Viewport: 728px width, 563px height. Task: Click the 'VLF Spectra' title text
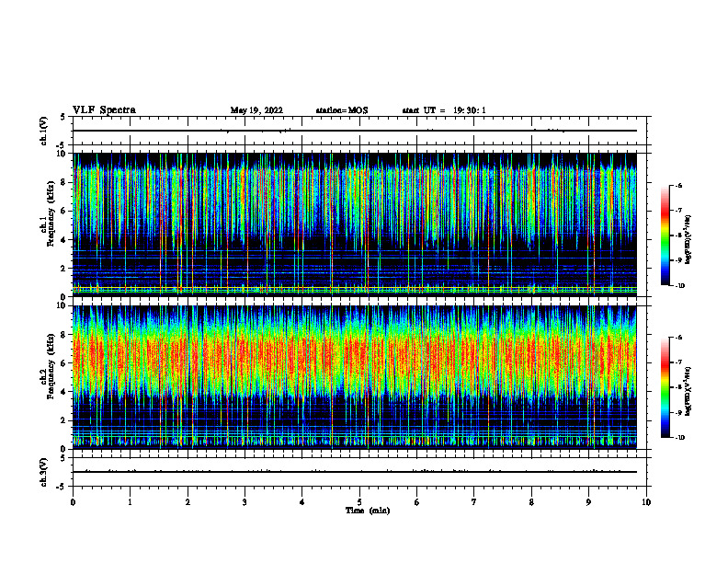click(x=104, y=110)
